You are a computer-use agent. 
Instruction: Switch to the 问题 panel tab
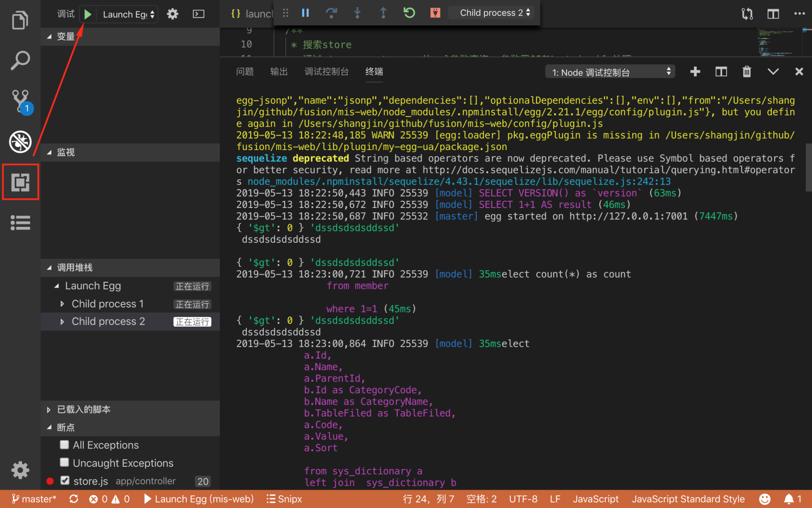[245, 71]
